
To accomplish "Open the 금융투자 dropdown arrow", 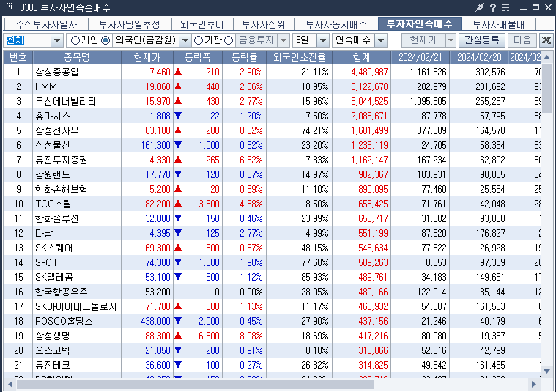I will click(283, 40).
